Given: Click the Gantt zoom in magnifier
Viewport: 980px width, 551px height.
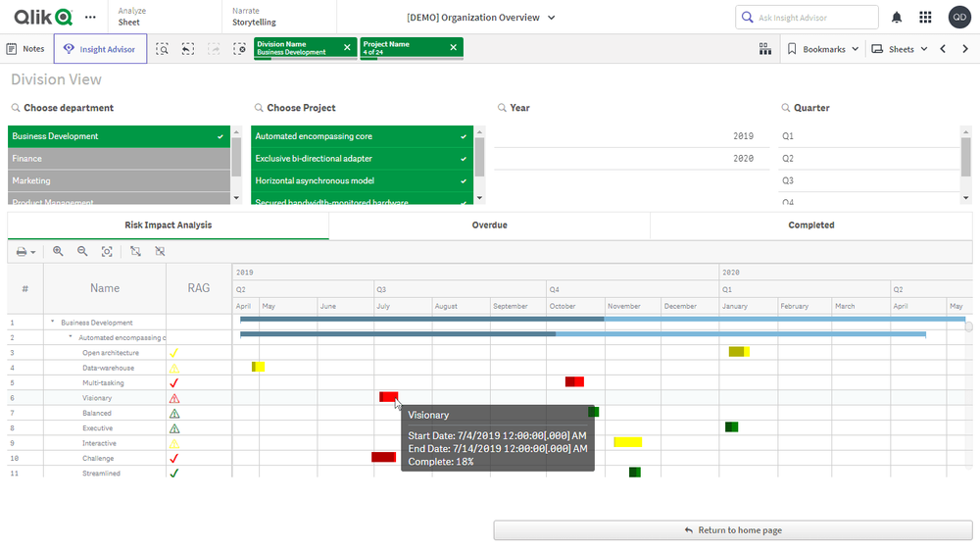Looking at the screenshot, I should tap(58, 252).
